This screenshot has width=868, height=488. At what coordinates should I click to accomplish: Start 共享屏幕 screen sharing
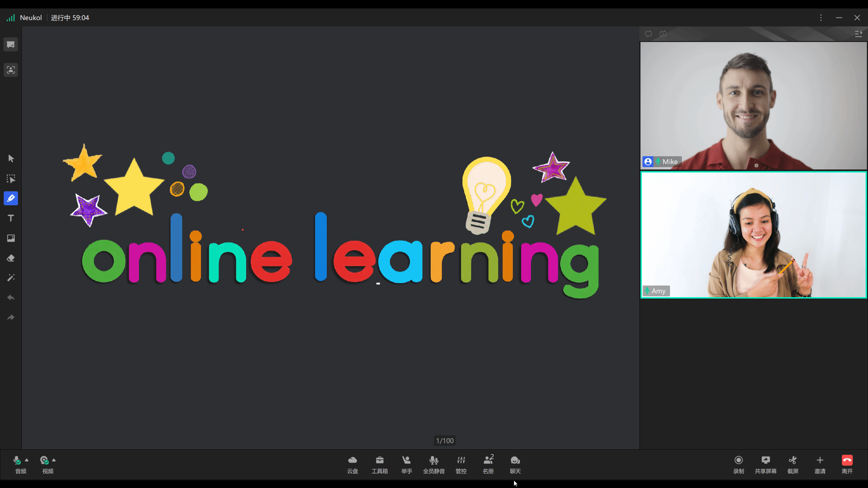click(766, 465)
